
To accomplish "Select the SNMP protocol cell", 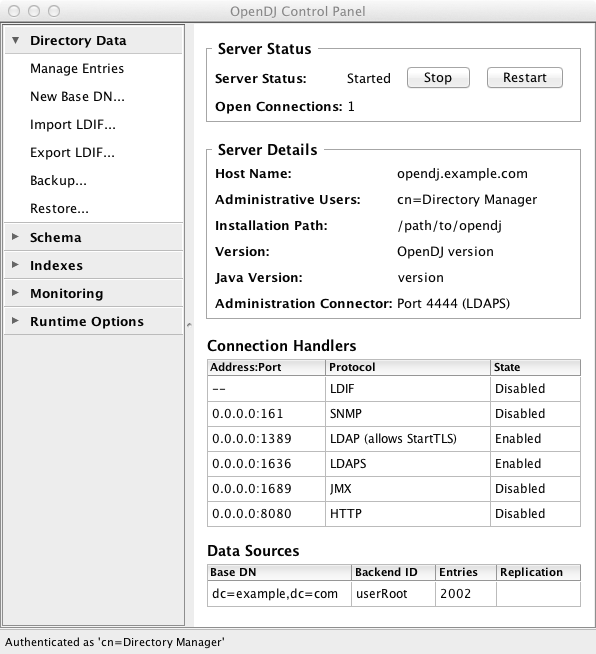I will [x=408, y=414].
